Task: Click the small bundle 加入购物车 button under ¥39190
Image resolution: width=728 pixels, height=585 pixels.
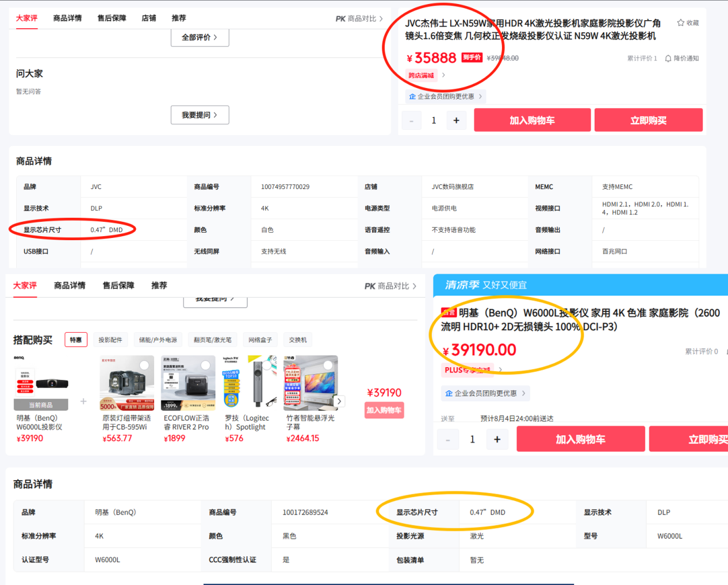Action: (384, 410)
